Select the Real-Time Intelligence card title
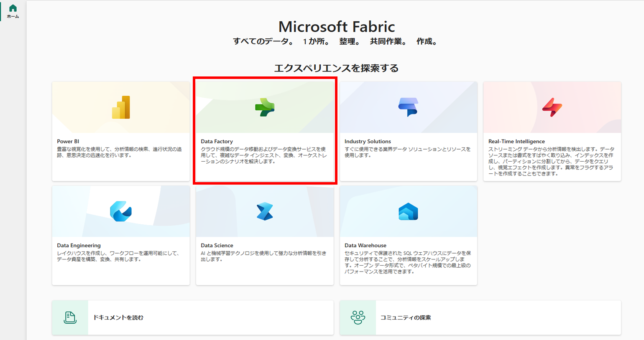This screenshot has height=340, width=644. click(x=516, y=142)
